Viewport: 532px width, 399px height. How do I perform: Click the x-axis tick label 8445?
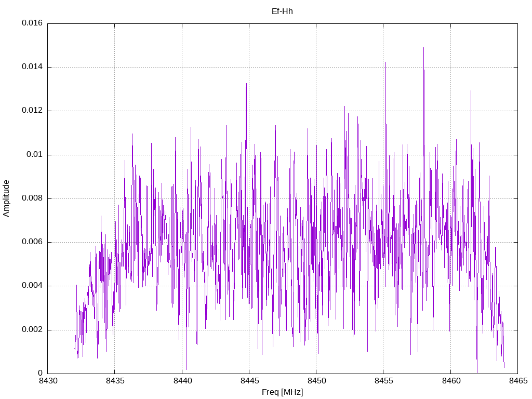[x=249, y=381]
